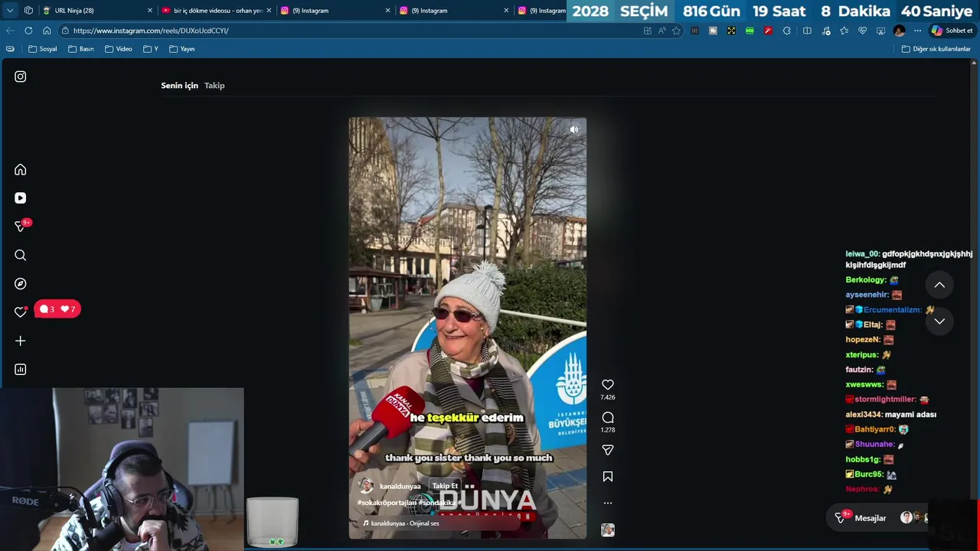Open the browser workspaces icon
Screen dimensions: 980x551
[x=28, y=11]
